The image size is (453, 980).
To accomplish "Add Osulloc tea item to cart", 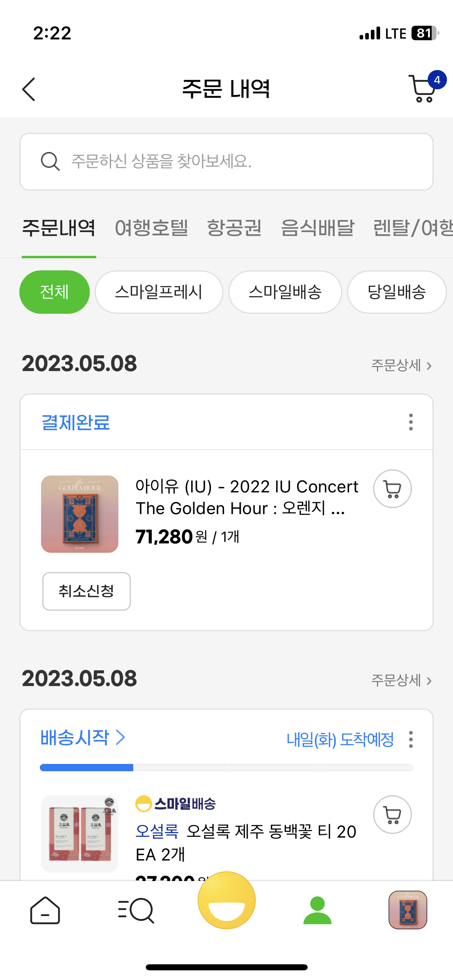I will click(392, 815).
